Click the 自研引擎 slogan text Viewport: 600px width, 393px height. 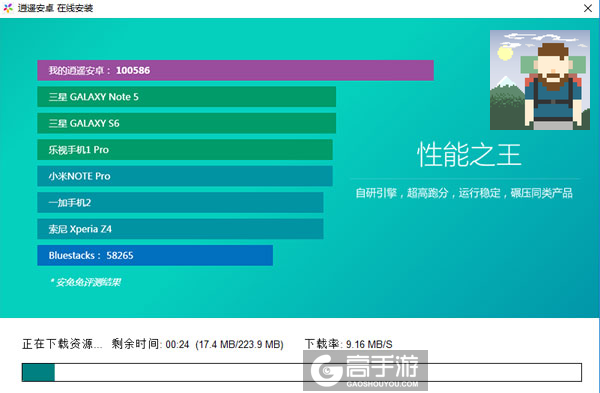(464, 193)
